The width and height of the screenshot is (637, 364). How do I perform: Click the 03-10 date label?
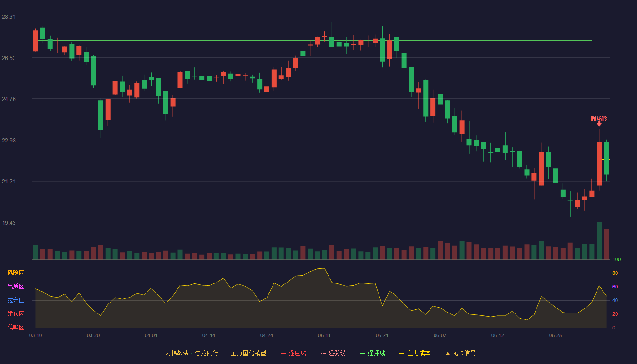click(35, 335)
